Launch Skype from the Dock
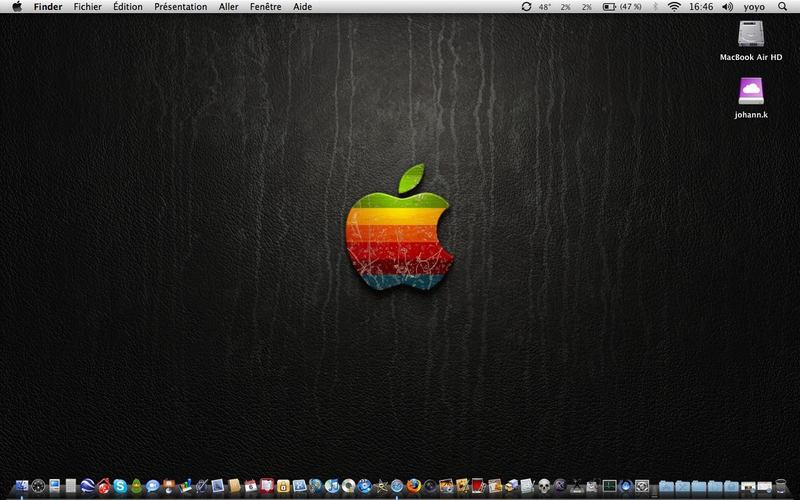The width and height of the screenshot is (800, 500). pos(120,486)
